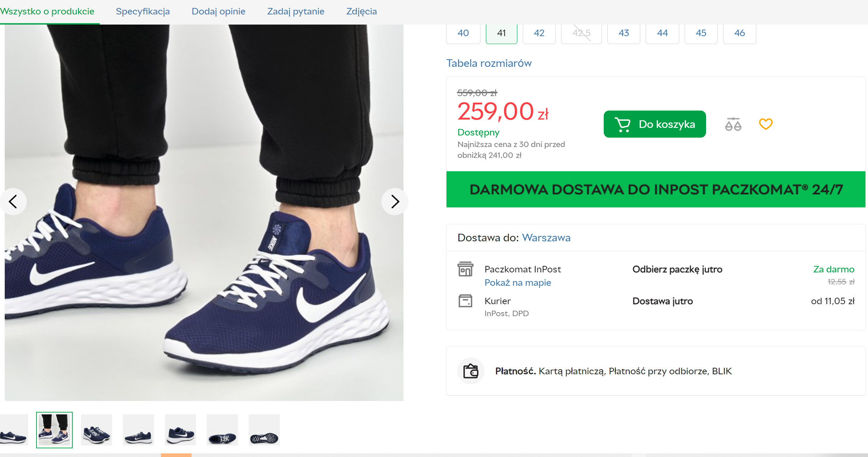
Task: Click the compare scales icon
Action: tap(733, 124)
